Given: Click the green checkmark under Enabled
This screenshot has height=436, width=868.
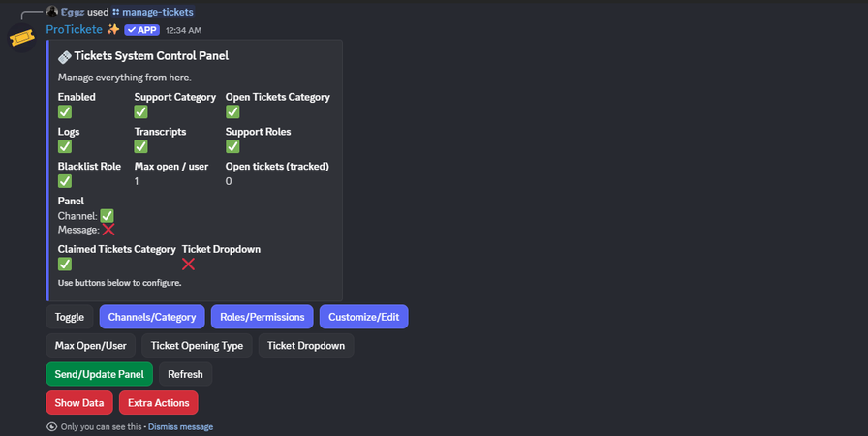Looking at the screenshot, I should [x=65, y=112].
